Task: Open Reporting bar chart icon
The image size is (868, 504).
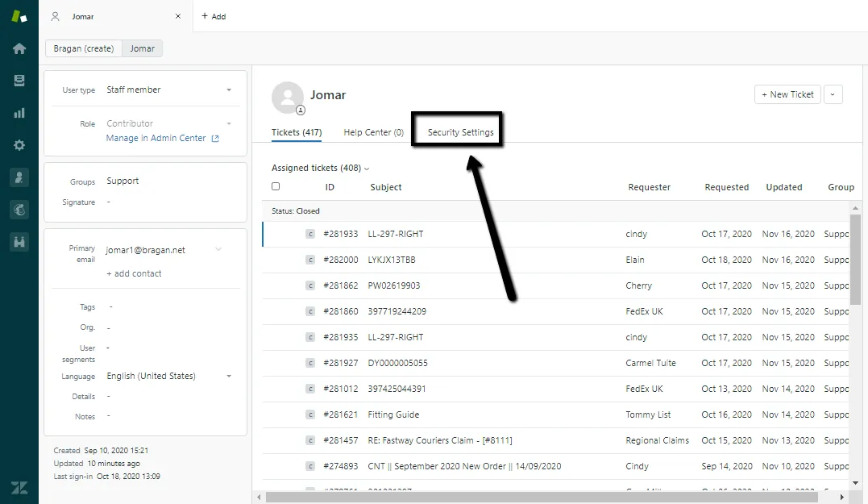Action: pos(19,113)
